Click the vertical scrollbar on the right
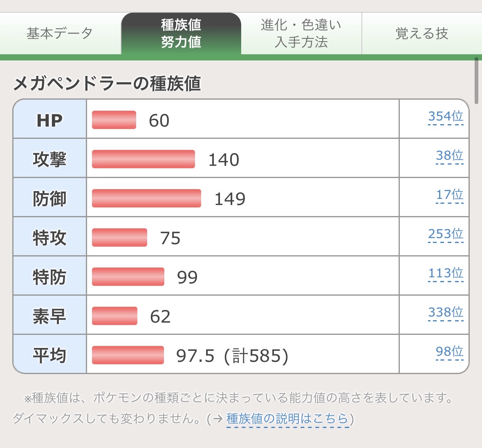 tap(476, 80)
